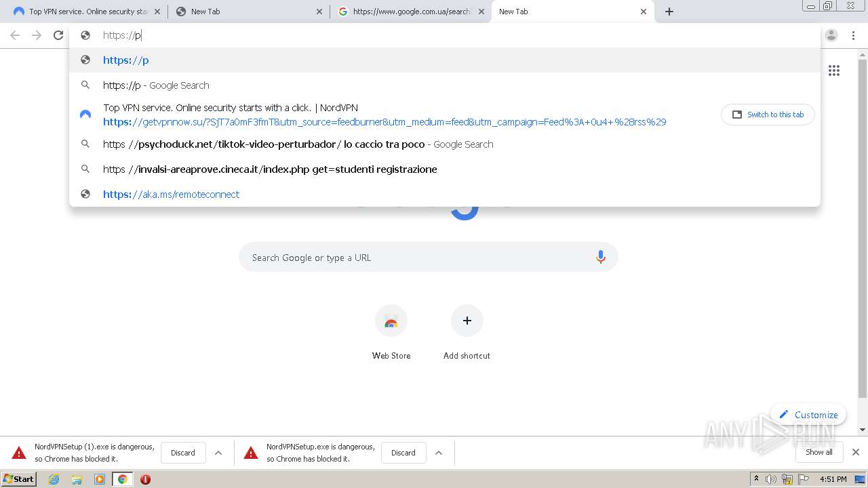Dismiss the downloads bar

coord(856,452)
